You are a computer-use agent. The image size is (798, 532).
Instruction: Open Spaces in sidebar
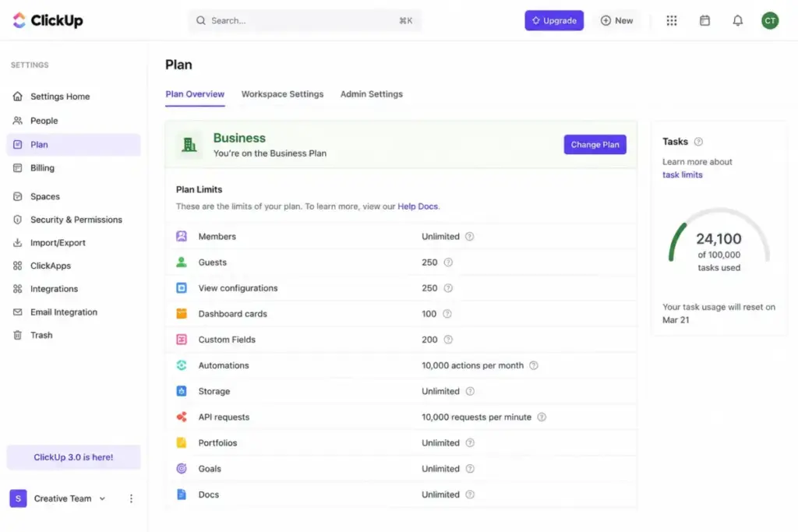click(x=73, y=196)
